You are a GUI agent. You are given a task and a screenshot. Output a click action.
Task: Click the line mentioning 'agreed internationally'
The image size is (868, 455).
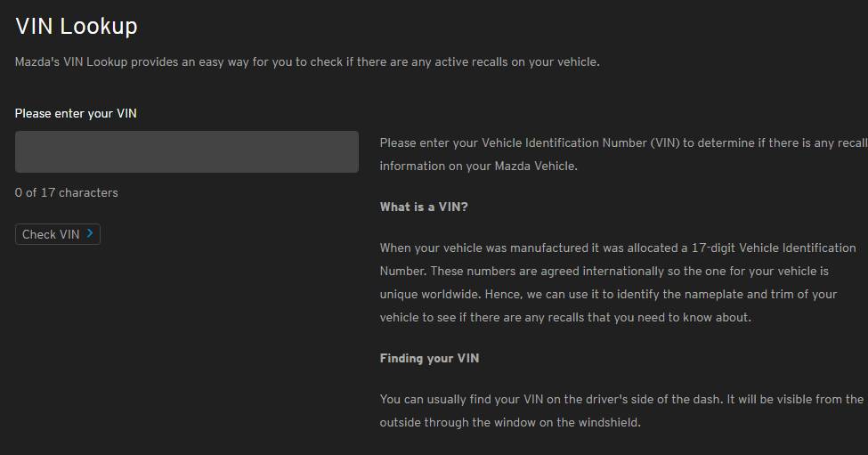(604, 271)
